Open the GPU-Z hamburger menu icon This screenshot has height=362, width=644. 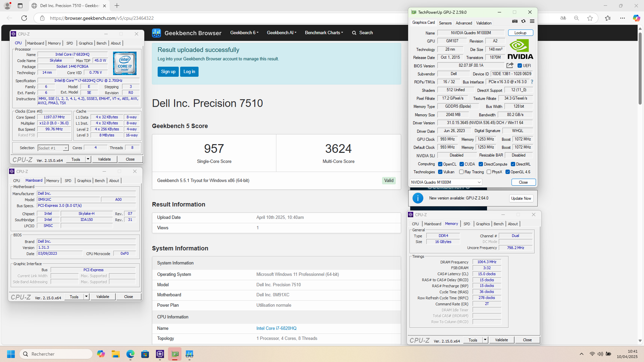[x=532, y=21]
